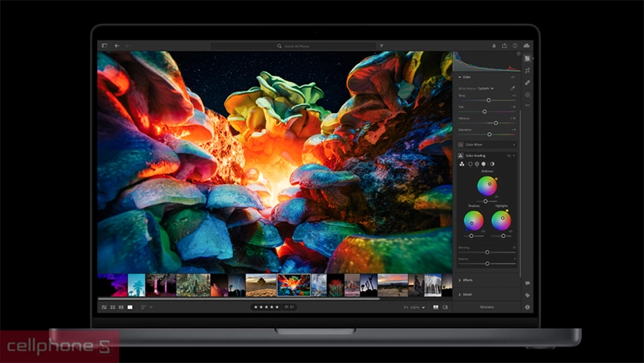Screen dimensions: 644x363
Task: Expand the Color Mixer panel
Action: click(487, 145)
